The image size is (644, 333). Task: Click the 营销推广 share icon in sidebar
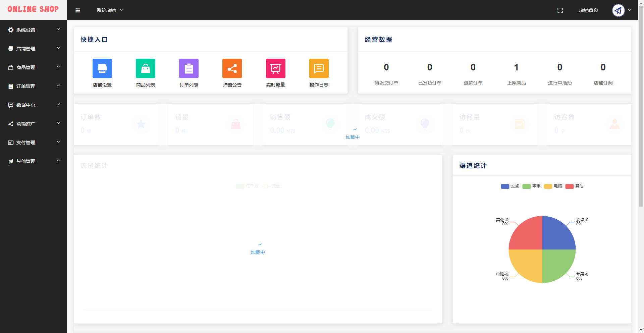11,124
